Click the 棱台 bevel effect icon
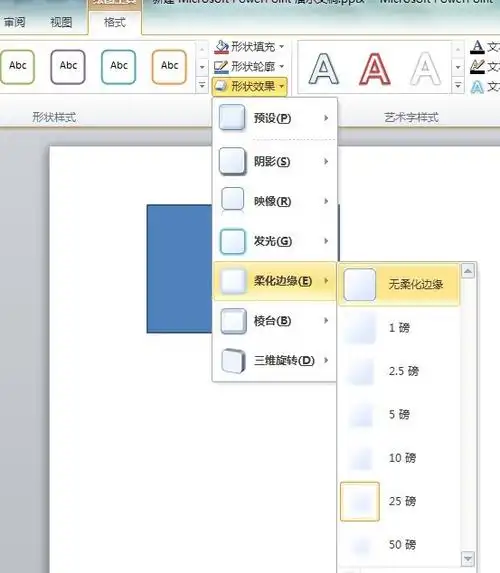The image size is (500, 573). pos(233,320)
